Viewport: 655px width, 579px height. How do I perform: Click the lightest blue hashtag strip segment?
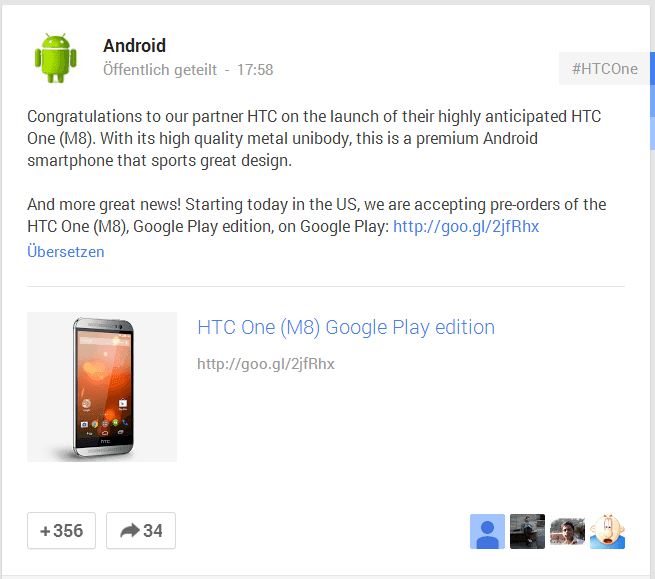(652, 133)
